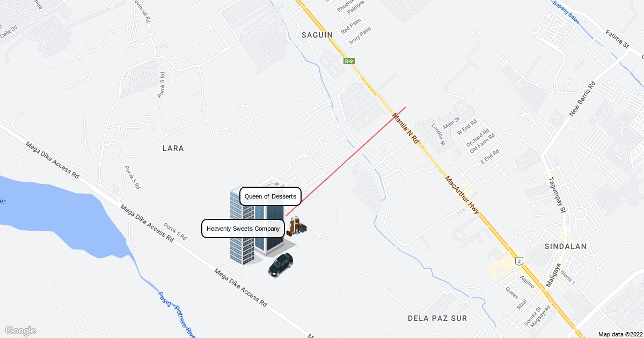Click the green R-9 route shield
This screenshot has width=644, height=338.
coord(349,61)
